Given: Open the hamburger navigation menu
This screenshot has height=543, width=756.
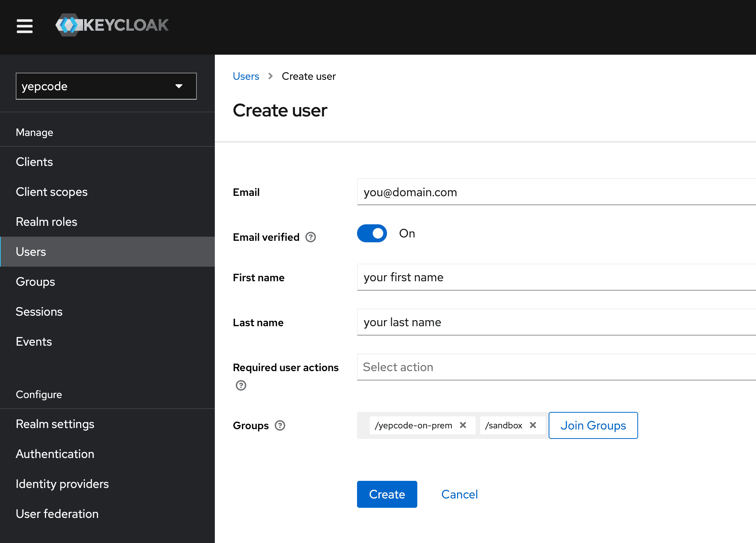Looking at the screenshot, I should point(25,26).
